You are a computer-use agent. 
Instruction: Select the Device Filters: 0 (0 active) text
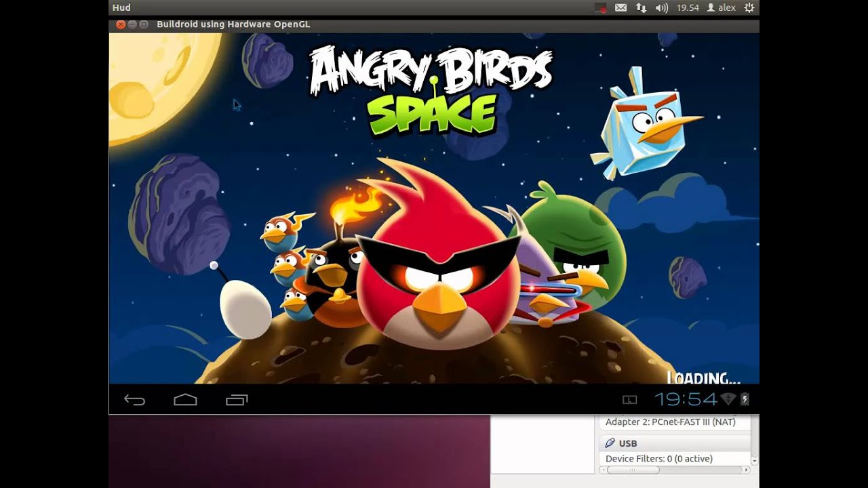click(x=659, y=459)
